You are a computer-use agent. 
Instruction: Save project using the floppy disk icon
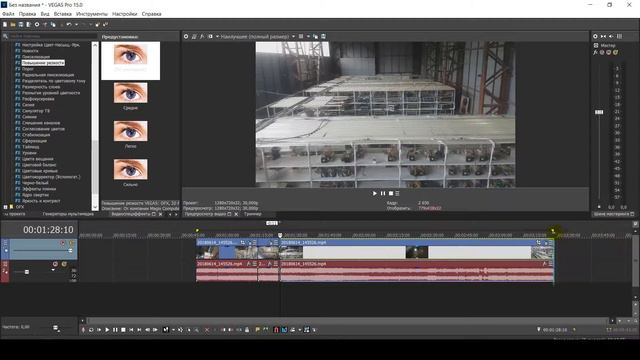pos(21,24)
